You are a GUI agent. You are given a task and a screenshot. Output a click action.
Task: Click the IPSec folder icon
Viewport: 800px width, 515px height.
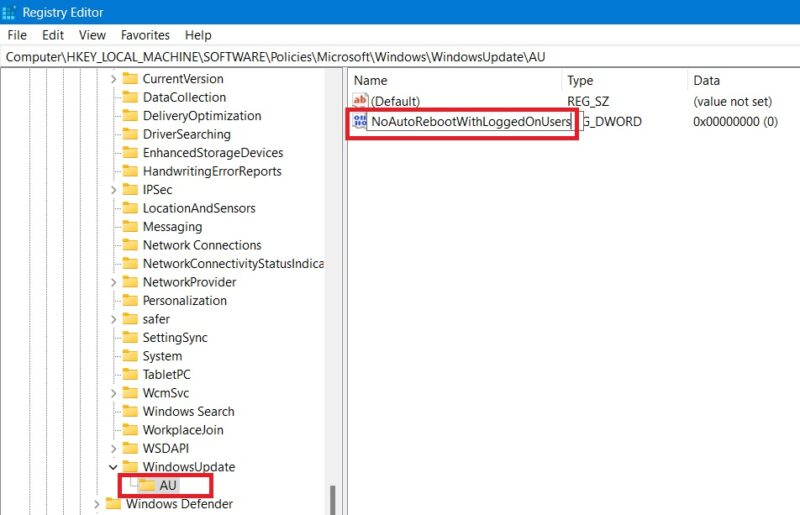[130, 189]
